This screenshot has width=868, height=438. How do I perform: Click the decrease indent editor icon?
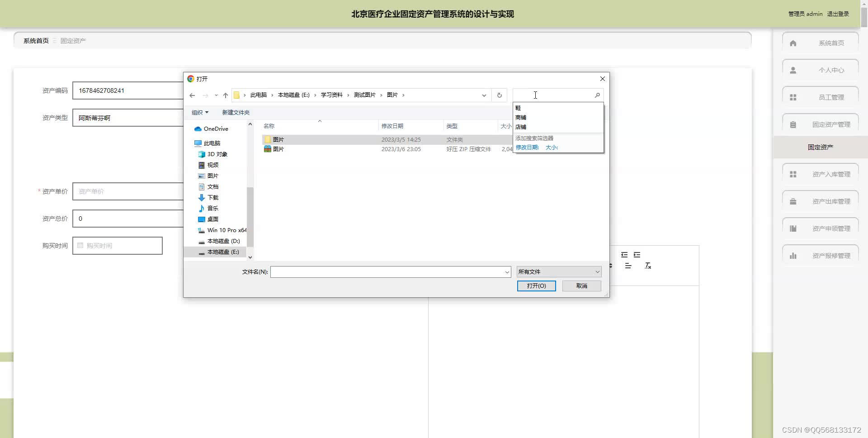click(624, 255)
